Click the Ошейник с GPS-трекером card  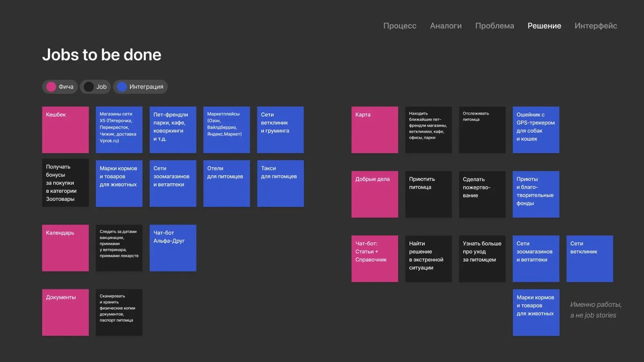tap(536, 130)
